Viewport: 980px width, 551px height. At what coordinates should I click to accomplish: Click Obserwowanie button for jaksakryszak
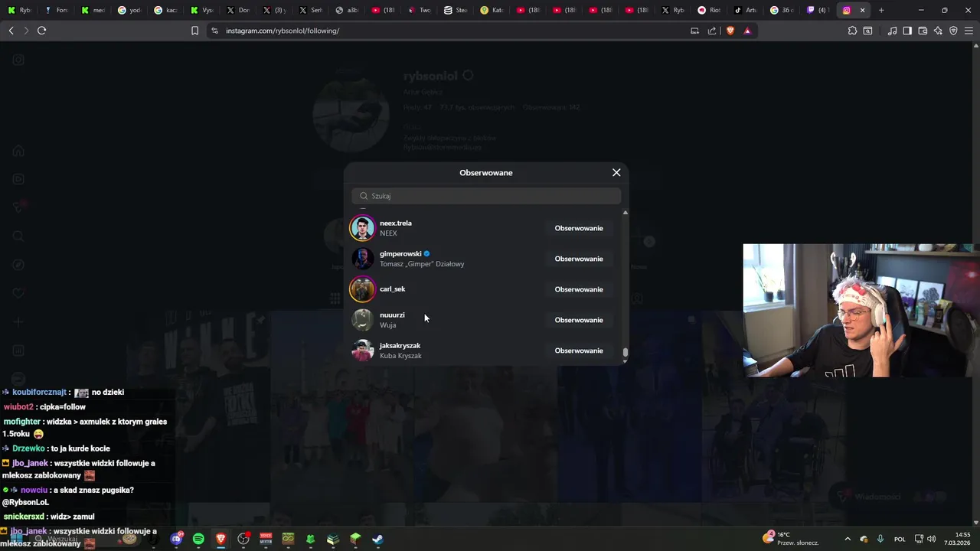pos(579,350)
